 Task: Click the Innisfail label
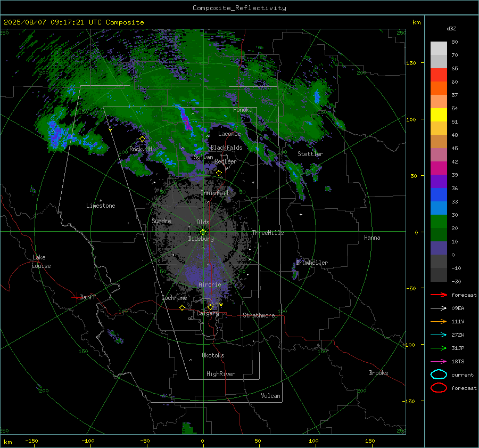tap(214, 193)
